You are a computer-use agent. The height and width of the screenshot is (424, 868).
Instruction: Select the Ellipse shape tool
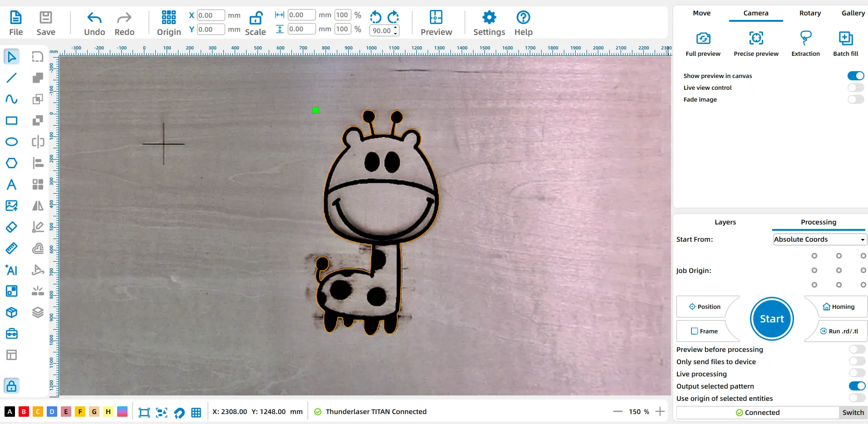(x=11, y=142)
